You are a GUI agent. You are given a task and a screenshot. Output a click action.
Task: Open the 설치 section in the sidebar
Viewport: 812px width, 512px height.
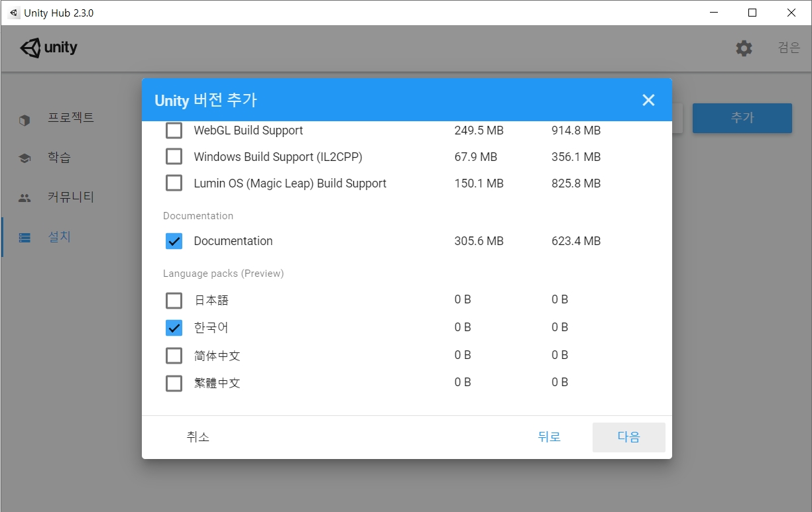(59, 236)
